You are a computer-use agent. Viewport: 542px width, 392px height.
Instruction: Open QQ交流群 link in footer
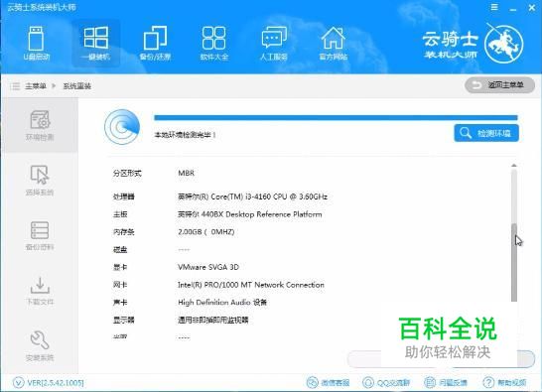point(386,383)
